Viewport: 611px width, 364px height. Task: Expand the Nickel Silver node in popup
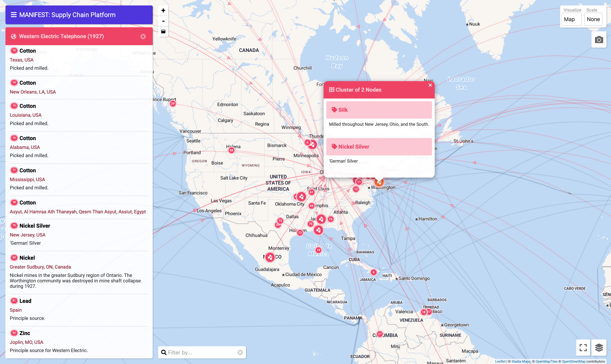pyautogui.click(x=379, y=147)
